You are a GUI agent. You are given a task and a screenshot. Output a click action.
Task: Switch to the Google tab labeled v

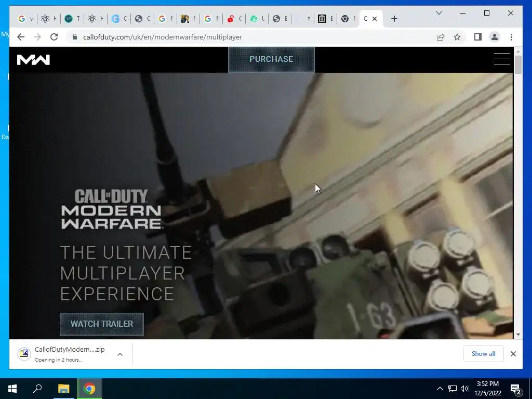(x=25, y=19)
